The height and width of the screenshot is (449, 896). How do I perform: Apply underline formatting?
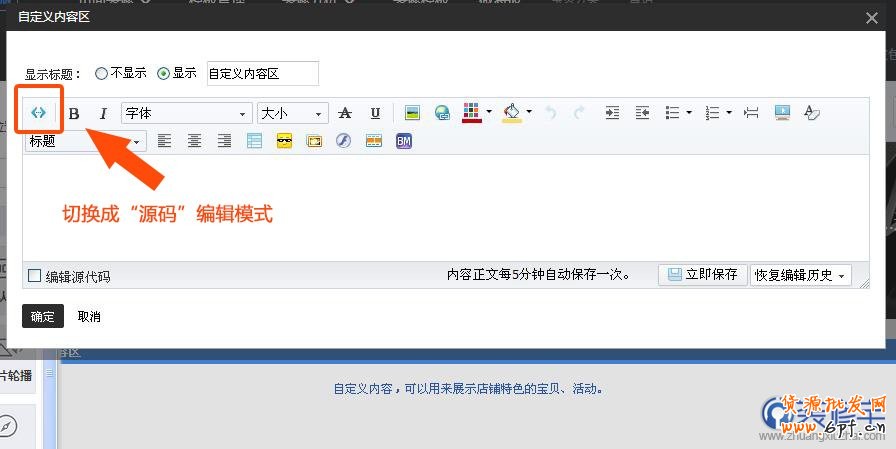[375, 113]
